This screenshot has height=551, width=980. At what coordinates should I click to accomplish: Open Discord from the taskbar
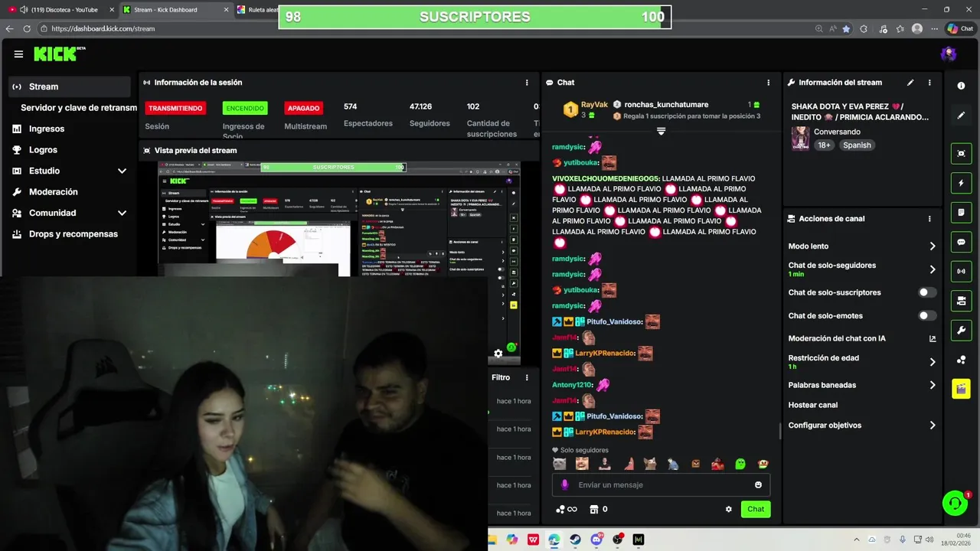596,540
